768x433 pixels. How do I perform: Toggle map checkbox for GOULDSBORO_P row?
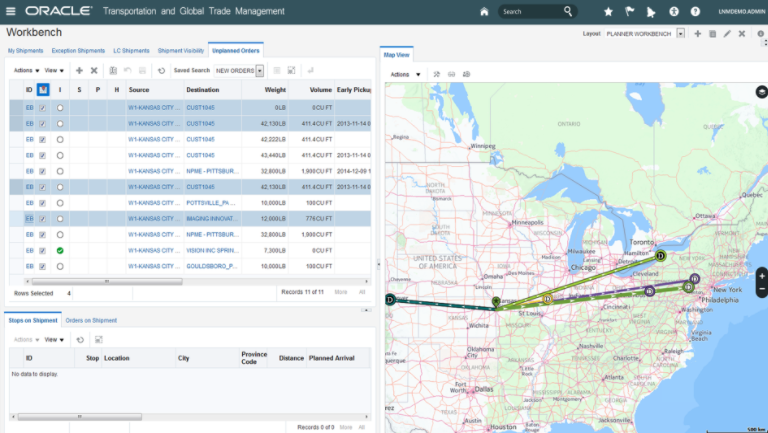[x=43, y=266]
